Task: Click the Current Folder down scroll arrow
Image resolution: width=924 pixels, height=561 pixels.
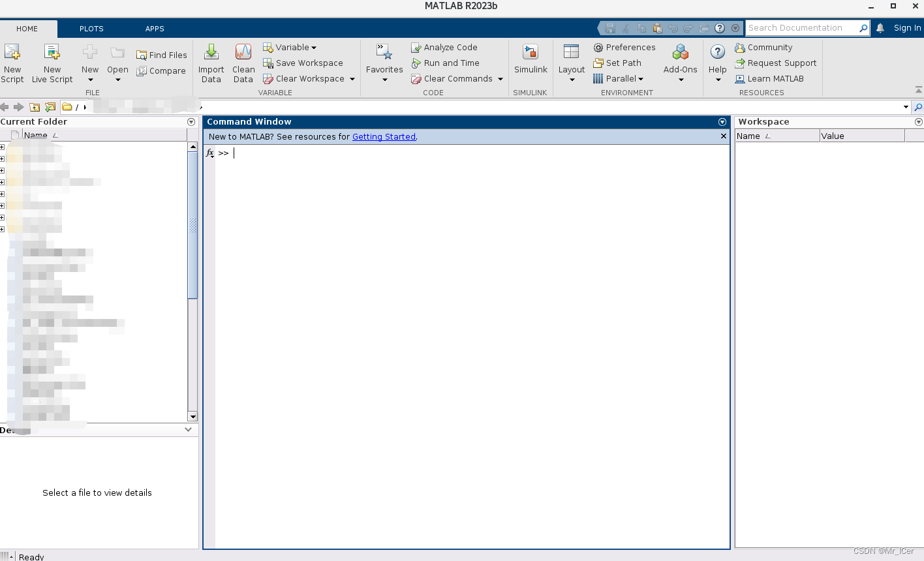Action: (192, 416)
